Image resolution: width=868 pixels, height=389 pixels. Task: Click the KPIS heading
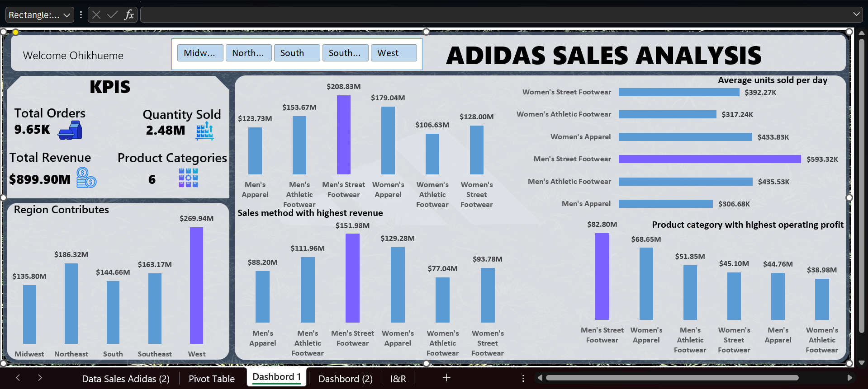pos(110,87)
